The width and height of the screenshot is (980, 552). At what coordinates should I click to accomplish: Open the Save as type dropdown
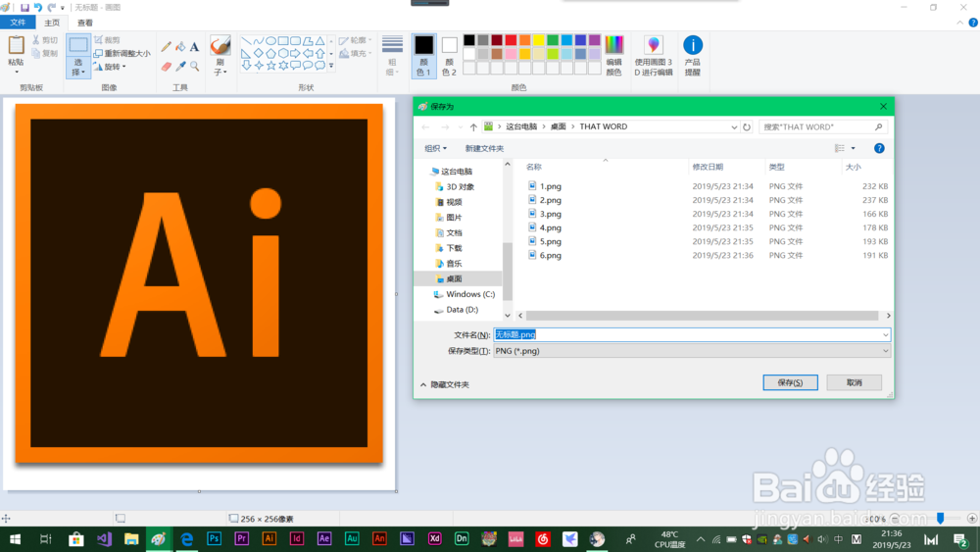pyautogui.click(x=692, y=351)
